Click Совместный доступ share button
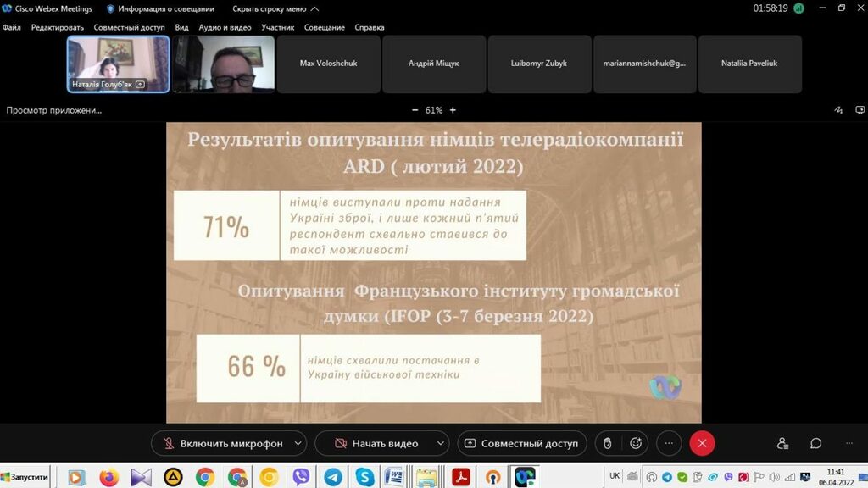Viewport: 868px width, 488px height. (520, 443)
